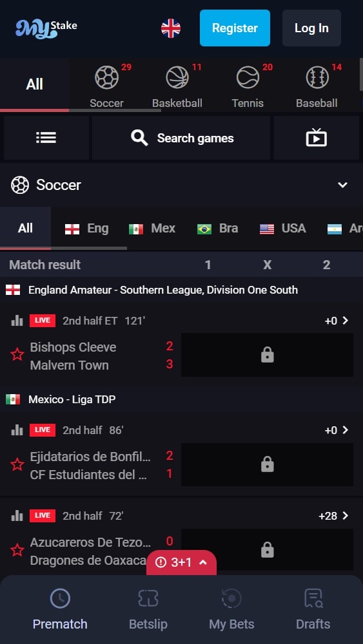Select the Basketball sport icon

[177, 78]
